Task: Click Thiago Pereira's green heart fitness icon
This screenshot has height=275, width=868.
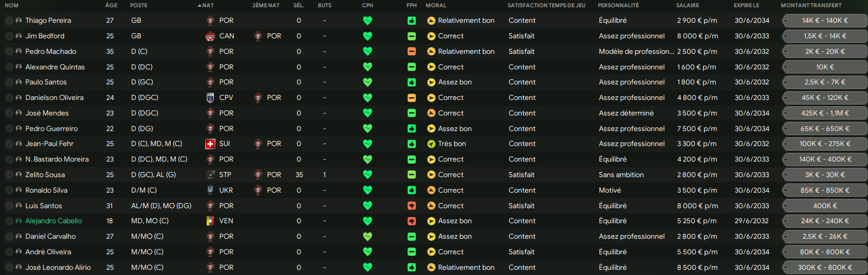Action: [x=368, y=21]
